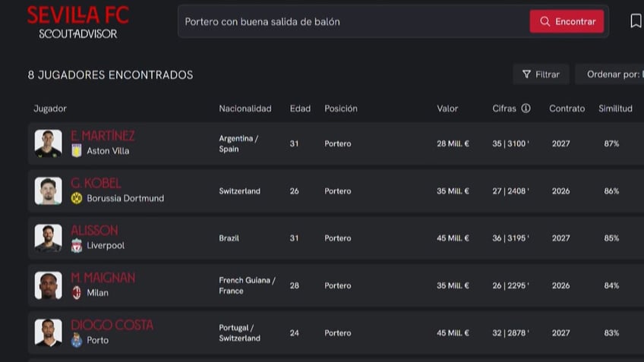
Task: Click the Milan club crest
Action: point(77,293)
